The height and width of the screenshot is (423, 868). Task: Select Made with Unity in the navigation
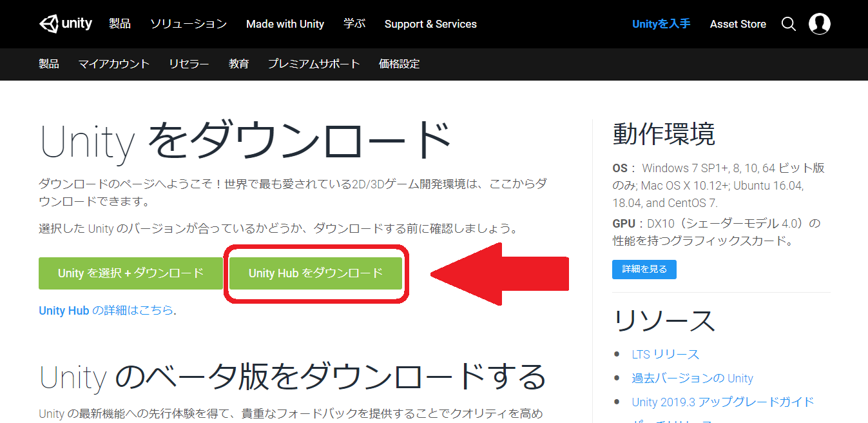(x=285, y=24)
